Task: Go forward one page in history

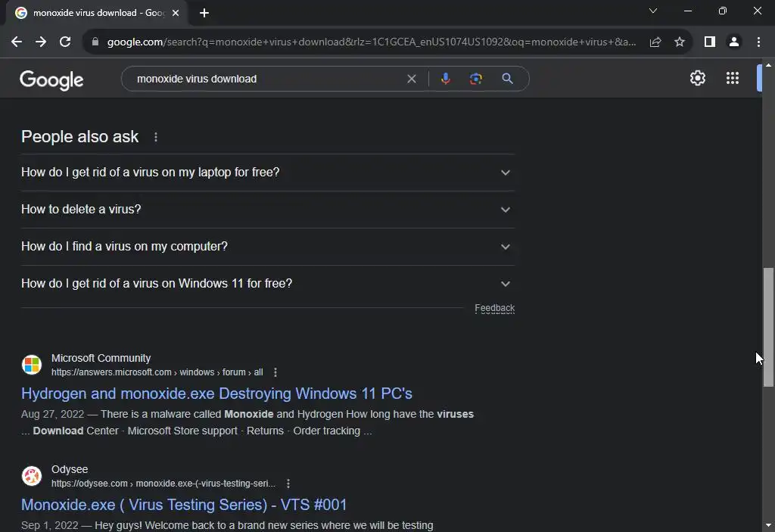Action: (41, 42)
